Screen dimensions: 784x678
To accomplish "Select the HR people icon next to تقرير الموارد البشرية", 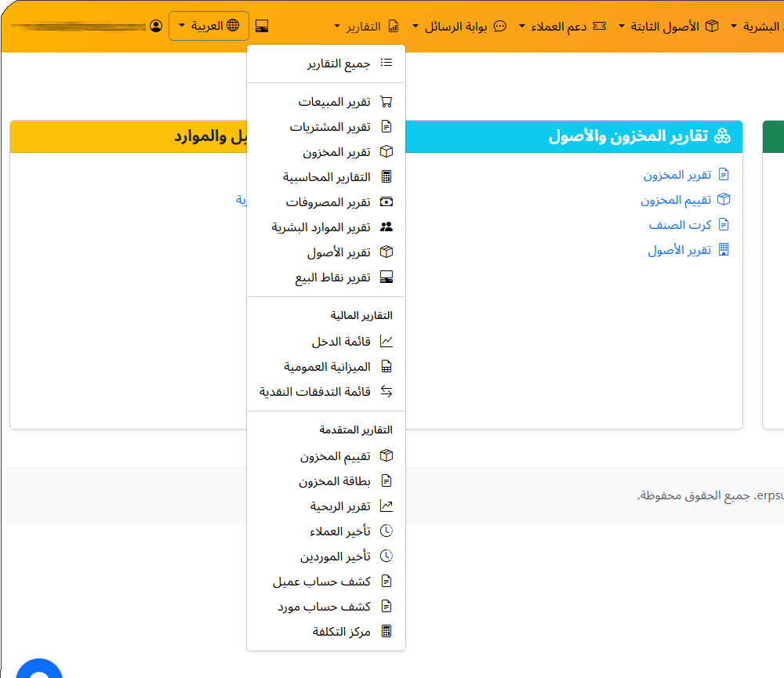I will coord(386,227).
